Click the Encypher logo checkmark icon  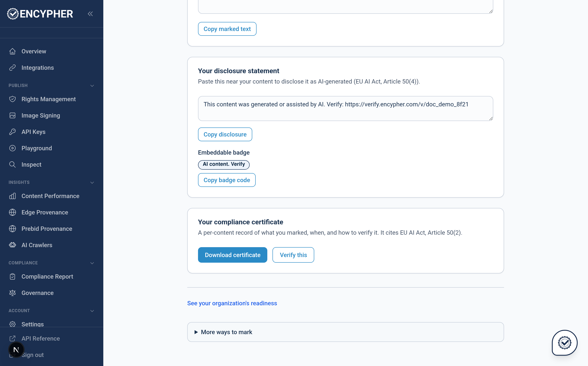click(x=13, y=14)
